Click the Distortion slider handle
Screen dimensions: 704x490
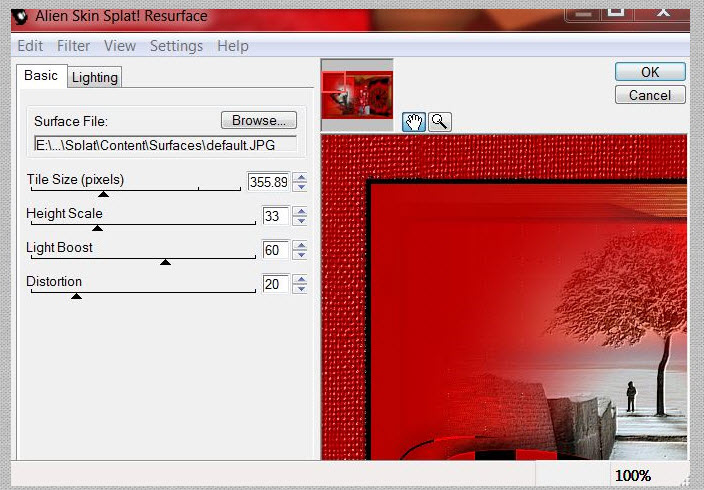(x=76, y=296)
